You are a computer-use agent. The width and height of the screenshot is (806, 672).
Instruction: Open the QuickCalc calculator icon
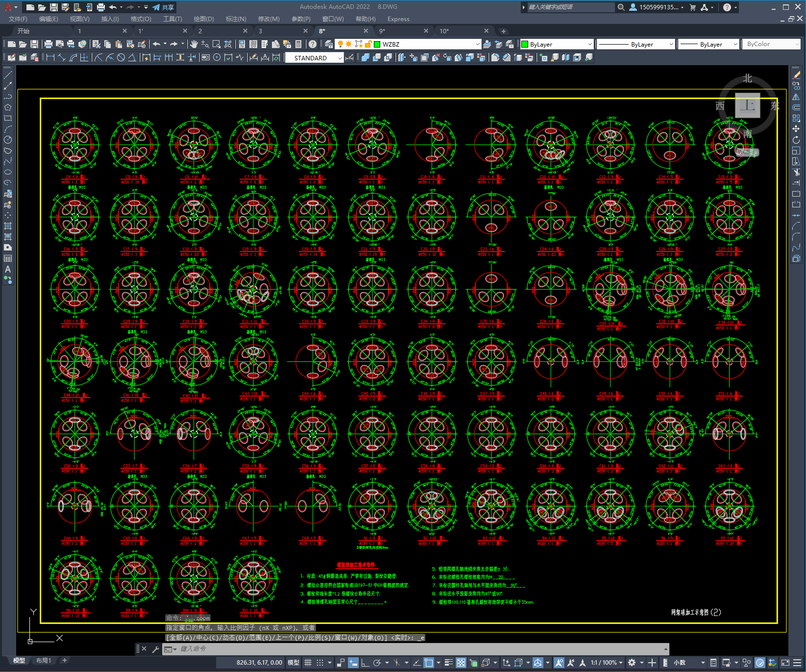pos(298,44)
